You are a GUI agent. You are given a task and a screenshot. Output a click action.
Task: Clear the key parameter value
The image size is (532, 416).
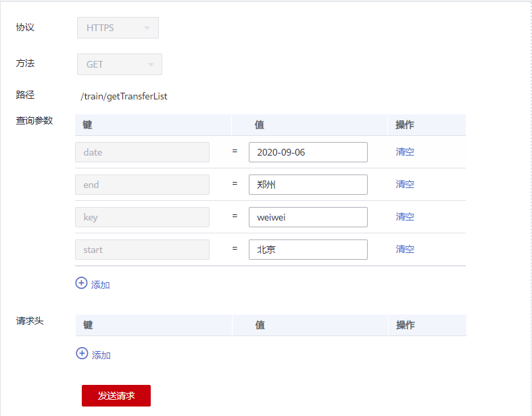(x=405, y=216)
